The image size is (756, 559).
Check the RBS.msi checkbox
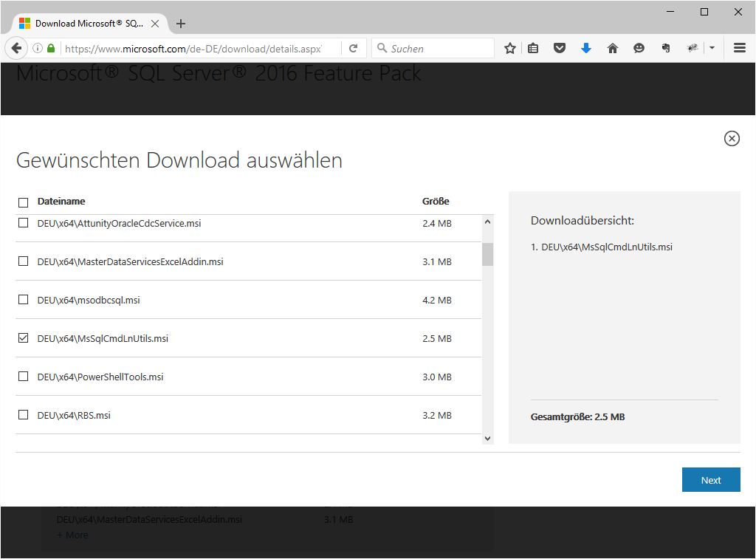click(23, 415)
